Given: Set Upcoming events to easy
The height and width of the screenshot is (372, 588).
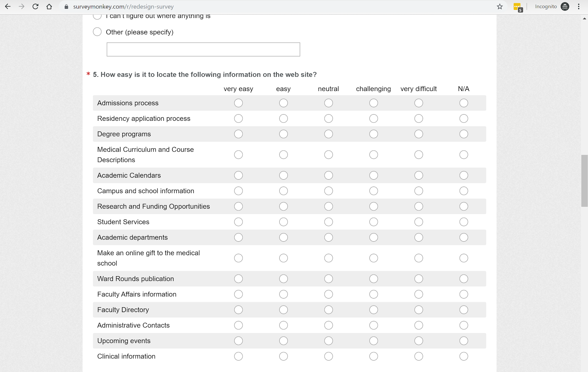Looking at the screenshot, I should coord(283,341).
